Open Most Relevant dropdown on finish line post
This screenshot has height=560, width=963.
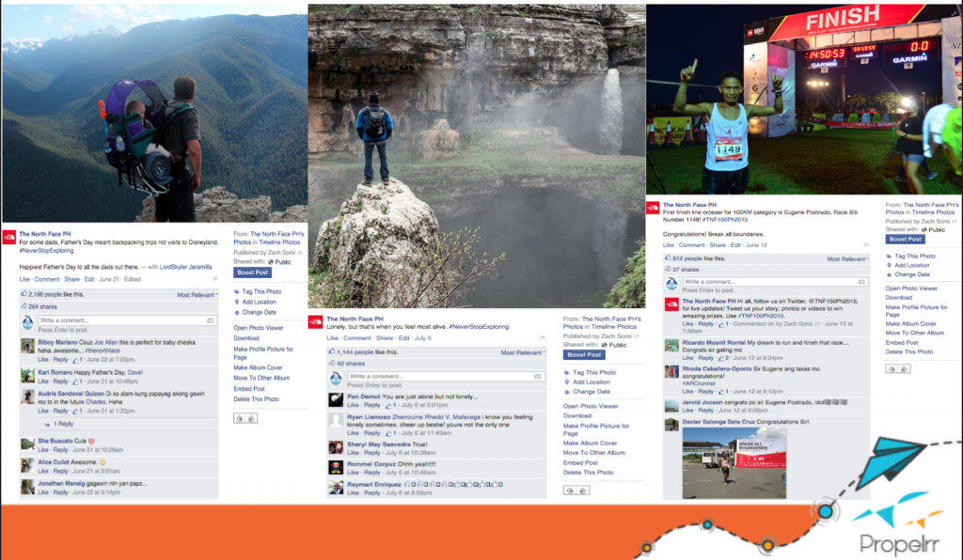[x=847, y=258]
